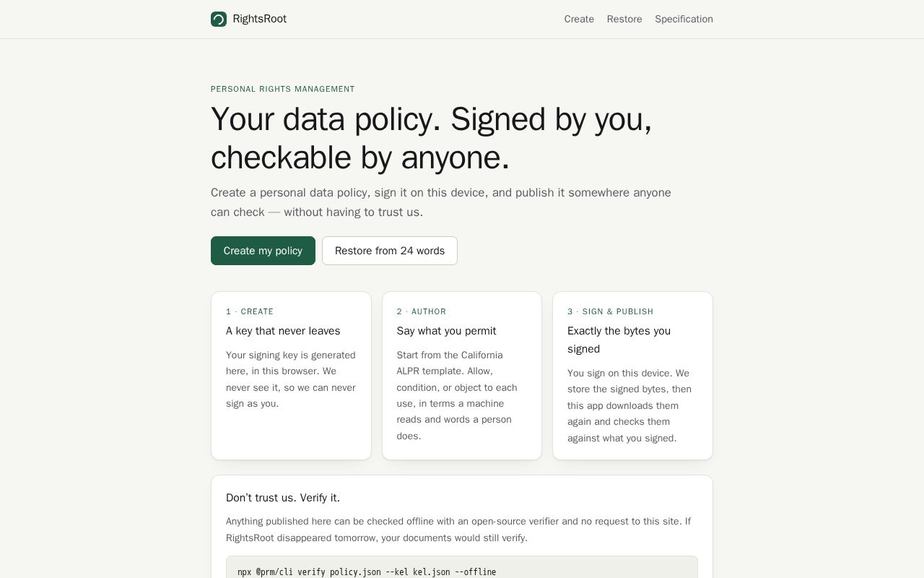
Task: Select the 2 · Author card label
Action: tap(422, 311)
